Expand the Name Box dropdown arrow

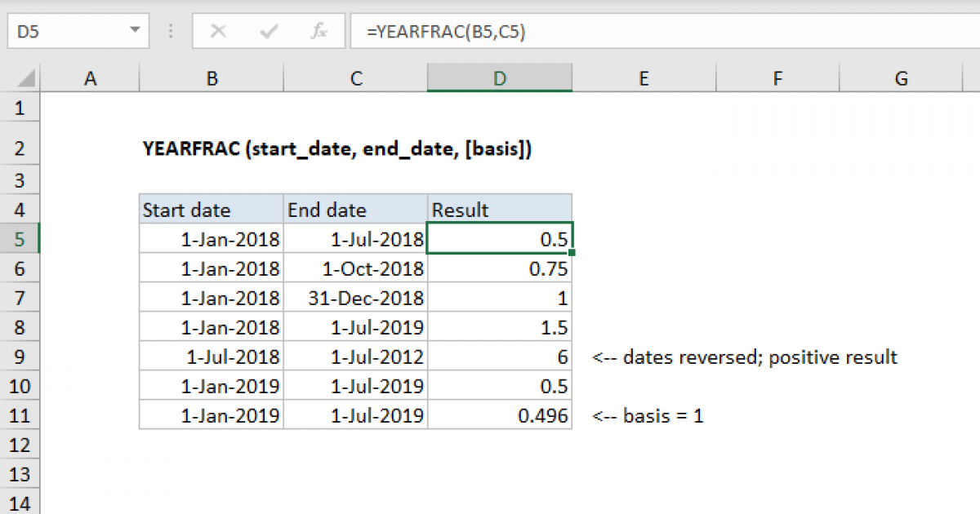[134, 32]
